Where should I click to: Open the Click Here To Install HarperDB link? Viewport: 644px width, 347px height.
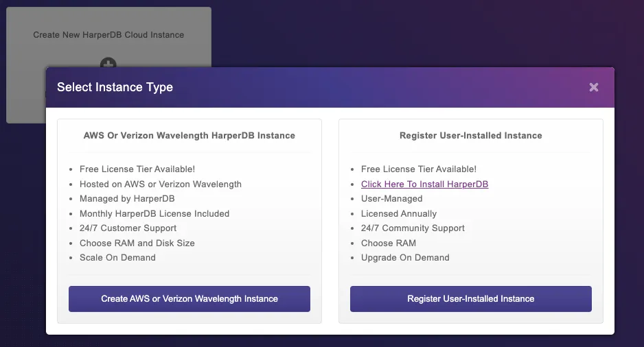425,184
